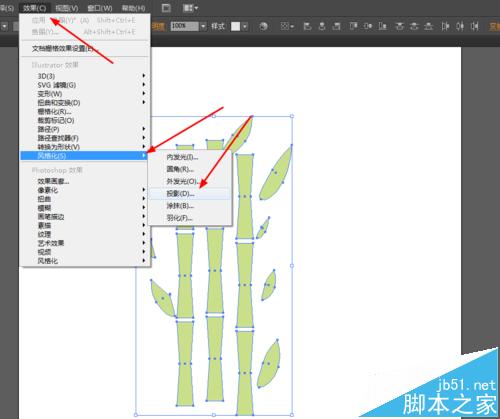The image size is (500, 419).
Task: Open the 窗口(W) menu
Action: [x=99, y=8]
